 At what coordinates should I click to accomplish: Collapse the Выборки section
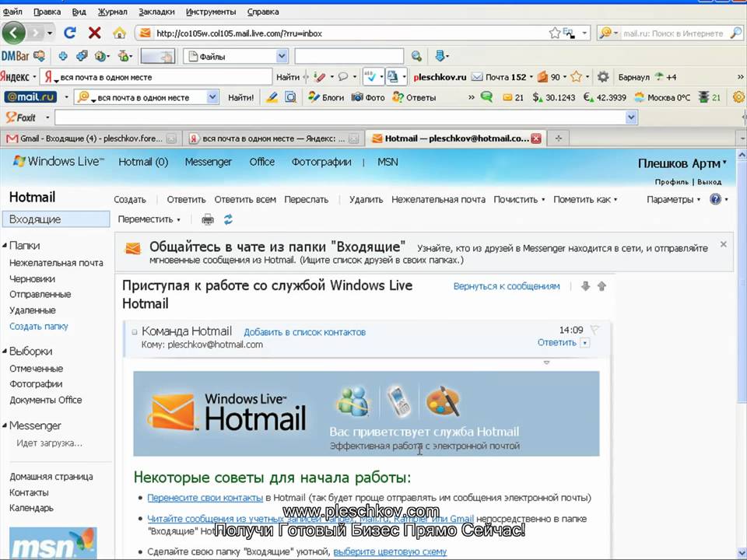coord(5,351)
